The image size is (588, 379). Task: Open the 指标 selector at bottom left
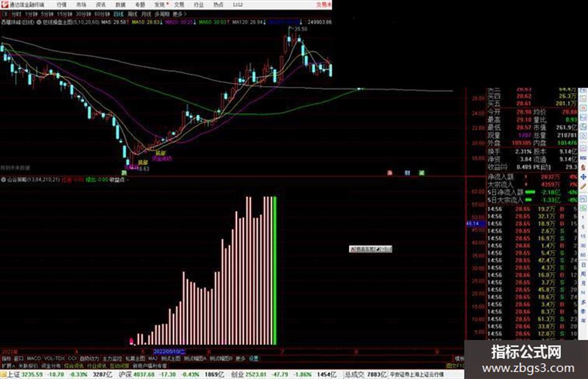pyautogui.click(x=6, y=358)
